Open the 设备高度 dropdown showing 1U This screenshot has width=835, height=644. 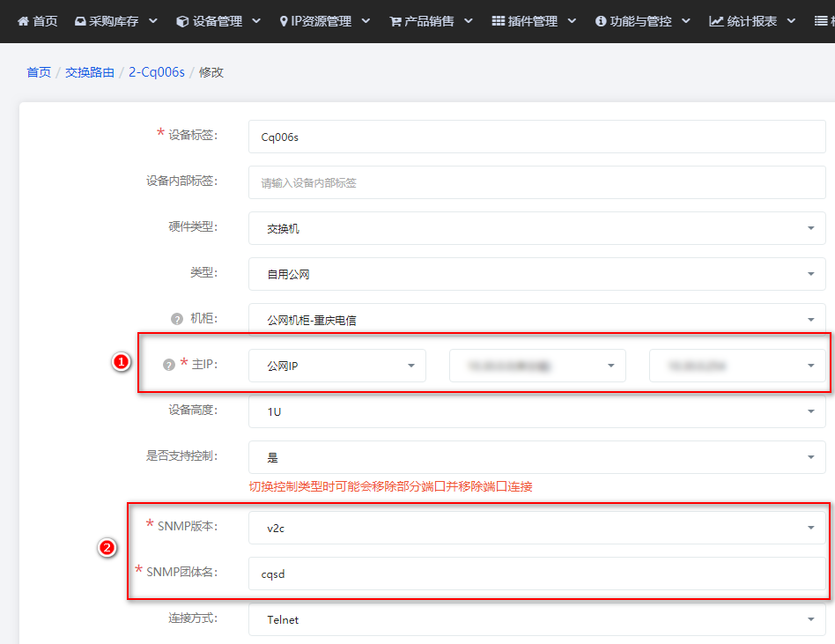pos(536,411)
